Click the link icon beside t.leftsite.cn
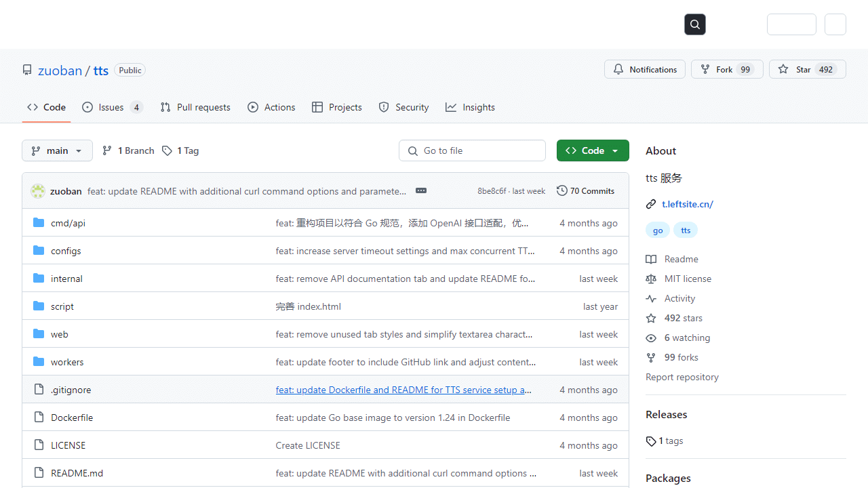Image resolution: width=868 pixels, height=488 pixels. (x=651, y=204)
